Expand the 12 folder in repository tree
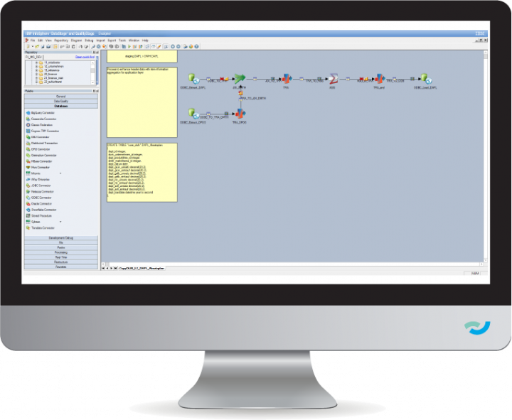This screenshot has width=512, height=420. pyautogui.click(x=36, y=66)
